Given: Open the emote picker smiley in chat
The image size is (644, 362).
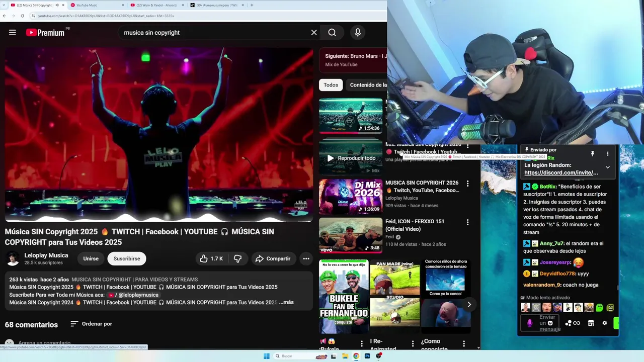Looking at the screenshot, I should point(550,323).
